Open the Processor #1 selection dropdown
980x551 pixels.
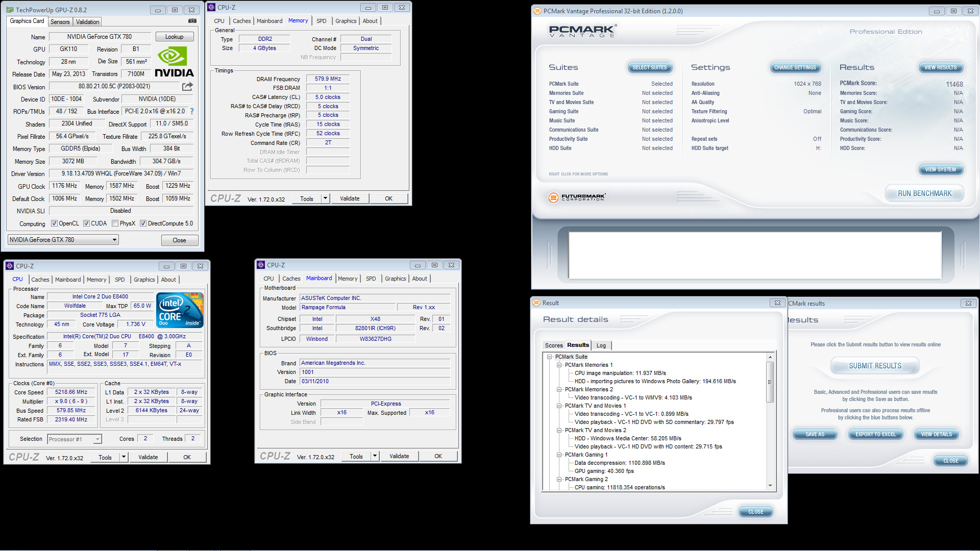75,439
